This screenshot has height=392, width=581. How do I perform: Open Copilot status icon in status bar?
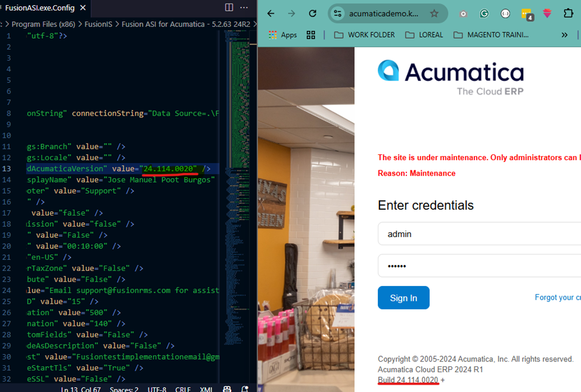tap(227, 389)
